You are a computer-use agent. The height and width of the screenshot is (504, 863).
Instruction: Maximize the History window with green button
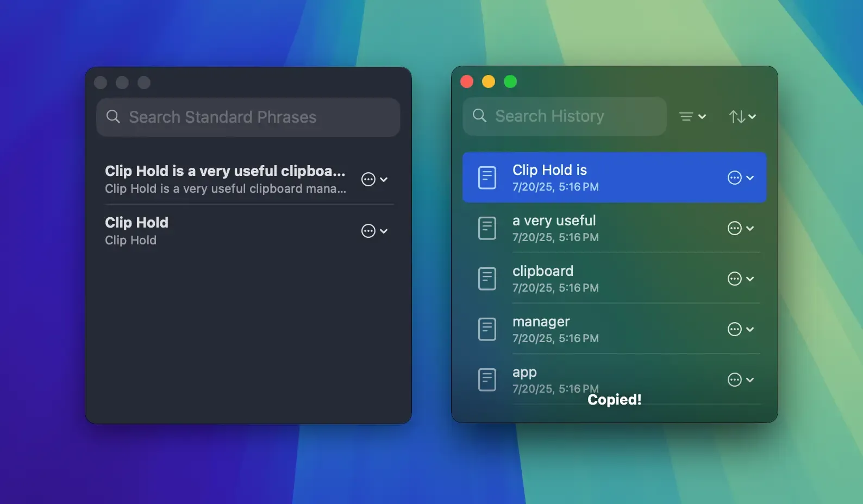tap(510, 81)
